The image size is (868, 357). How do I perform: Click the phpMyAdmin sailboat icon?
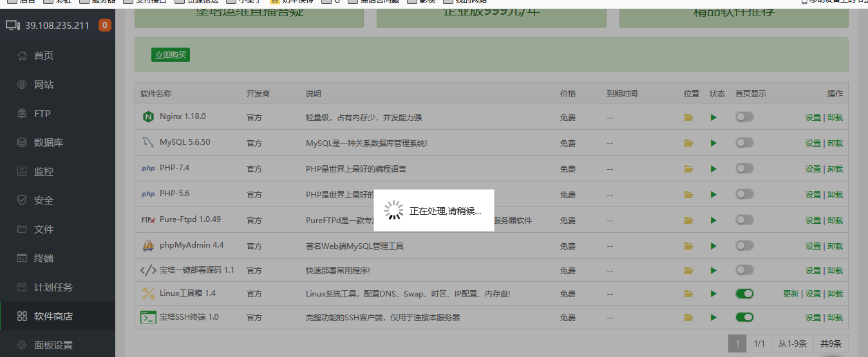click(x=148, y=246)
